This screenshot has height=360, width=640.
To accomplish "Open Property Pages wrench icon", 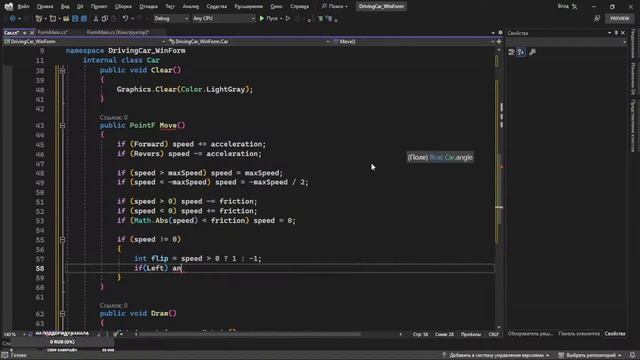I will click(x=532, y=52).
